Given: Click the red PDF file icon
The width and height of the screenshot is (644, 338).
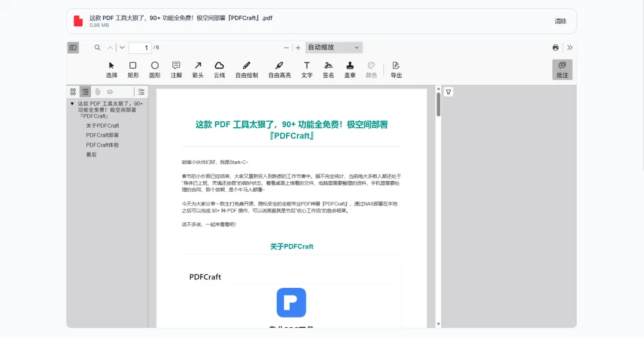Looking at the screenshot, I should tap(78, 21).
